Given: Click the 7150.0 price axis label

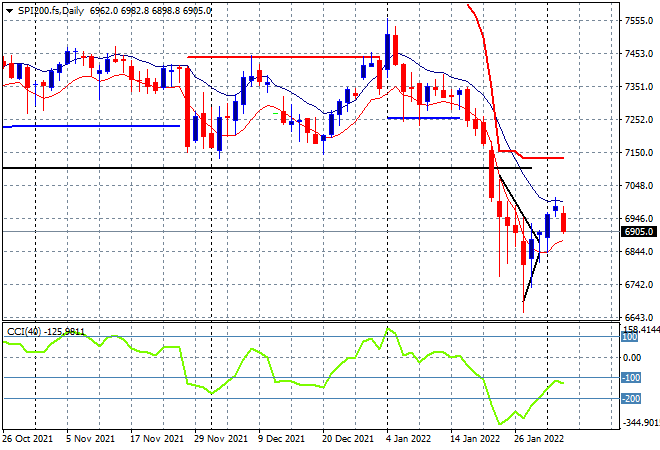Looking at the screenshot, I should point(639,152).
